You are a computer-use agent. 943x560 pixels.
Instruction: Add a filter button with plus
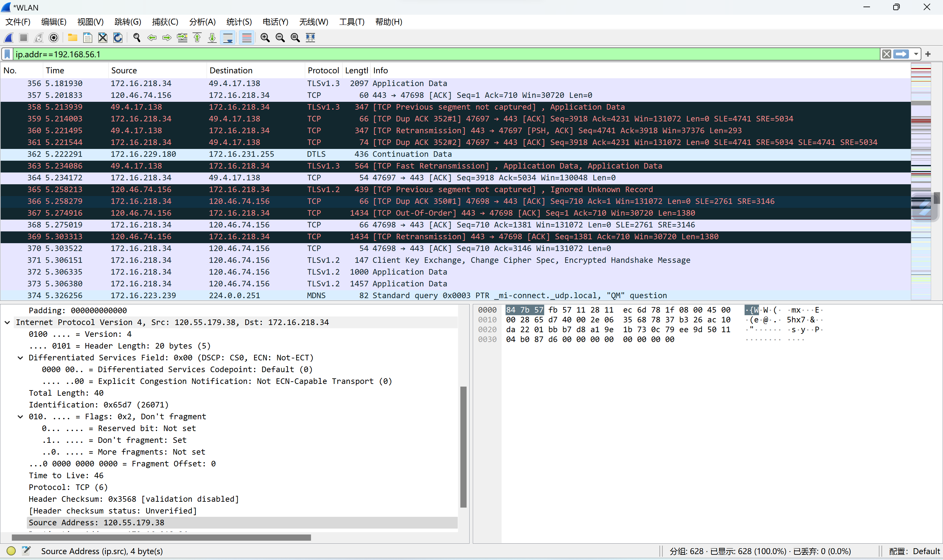[928, 54]
